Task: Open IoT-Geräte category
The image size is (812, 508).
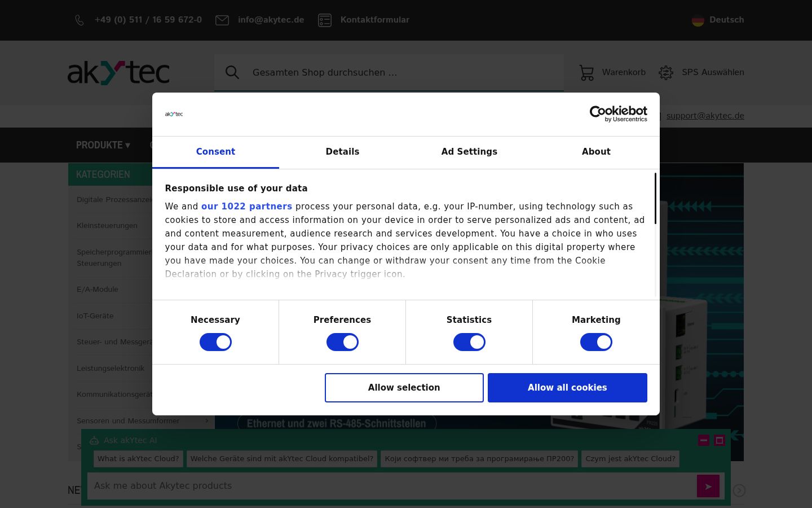Action: [95, 316]
